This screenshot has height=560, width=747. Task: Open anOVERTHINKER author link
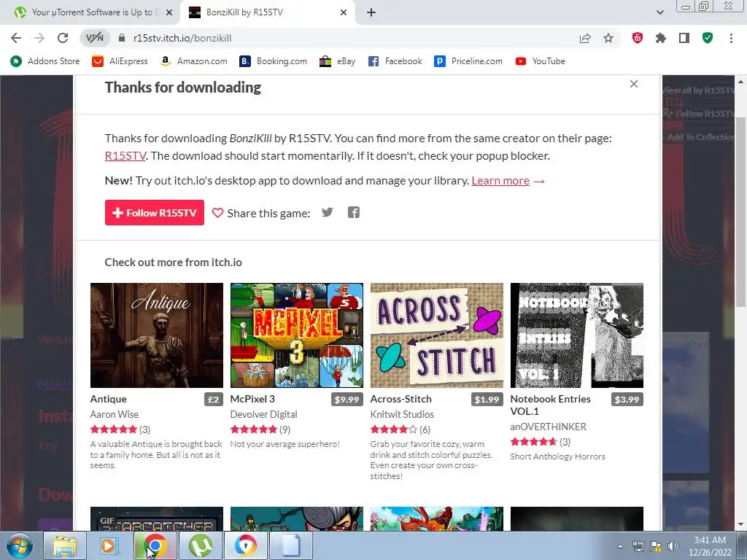(549, 427)
